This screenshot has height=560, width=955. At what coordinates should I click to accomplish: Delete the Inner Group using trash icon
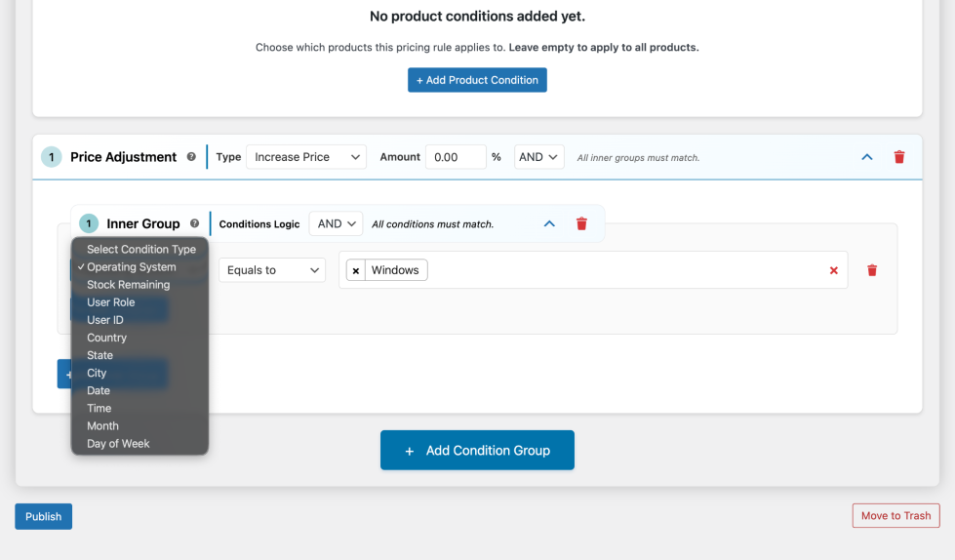click(581, 223)
